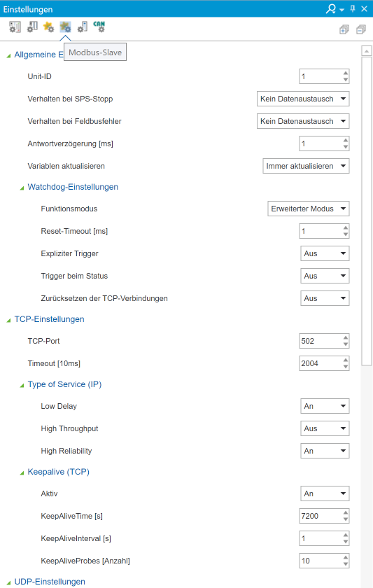Open the CAN settings icon
Viewport: 373px width, 588px height.
tap(99, 27)
